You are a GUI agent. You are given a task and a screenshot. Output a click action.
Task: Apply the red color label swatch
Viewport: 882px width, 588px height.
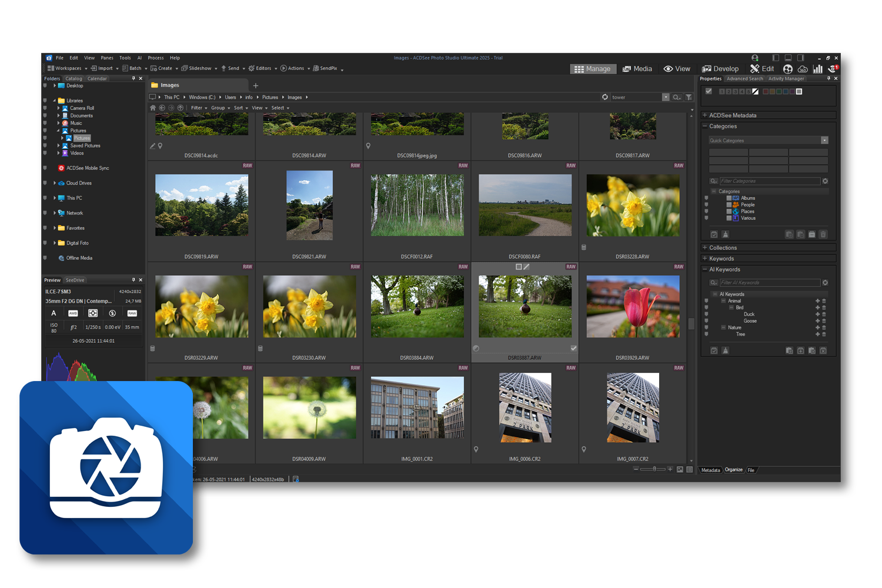766,91
